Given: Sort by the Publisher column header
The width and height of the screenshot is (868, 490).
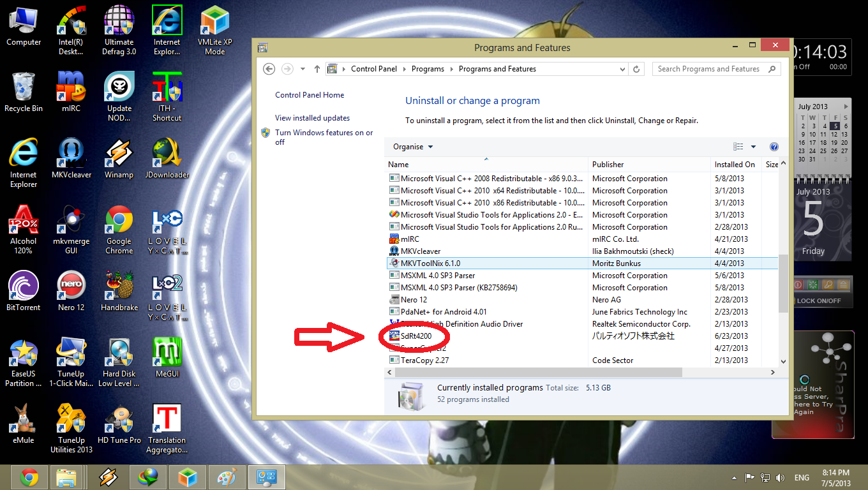Looking at the screenshot, I should [x=650, y=164].
